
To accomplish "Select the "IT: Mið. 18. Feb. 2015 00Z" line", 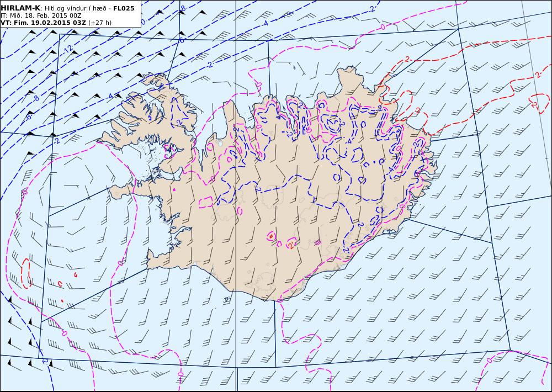I will point(41,15).
